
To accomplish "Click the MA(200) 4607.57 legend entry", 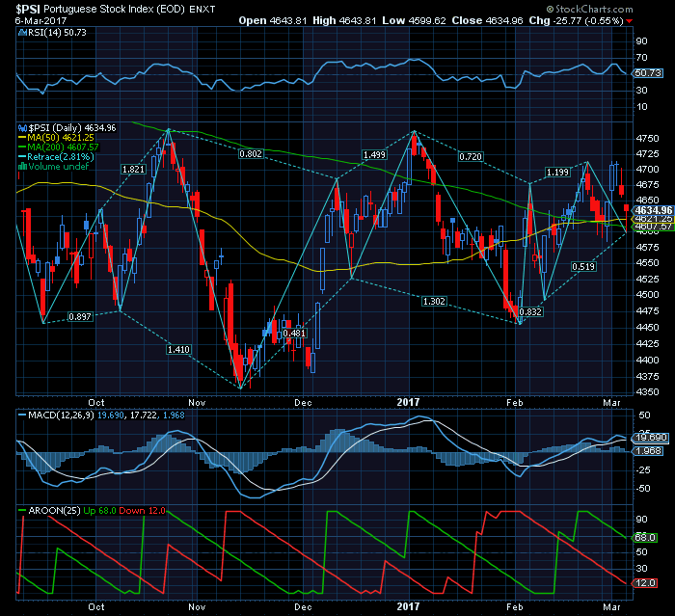I will coord(63,147).
